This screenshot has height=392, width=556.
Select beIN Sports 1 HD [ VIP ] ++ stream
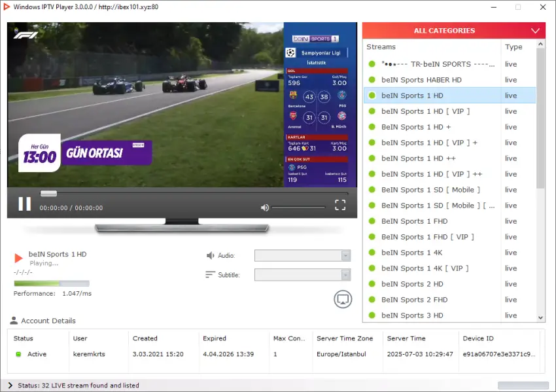point(449,174)
